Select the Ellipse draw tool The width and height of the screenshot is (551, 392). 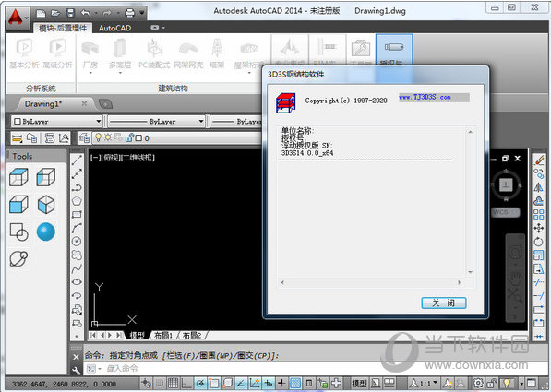[77, 281]
